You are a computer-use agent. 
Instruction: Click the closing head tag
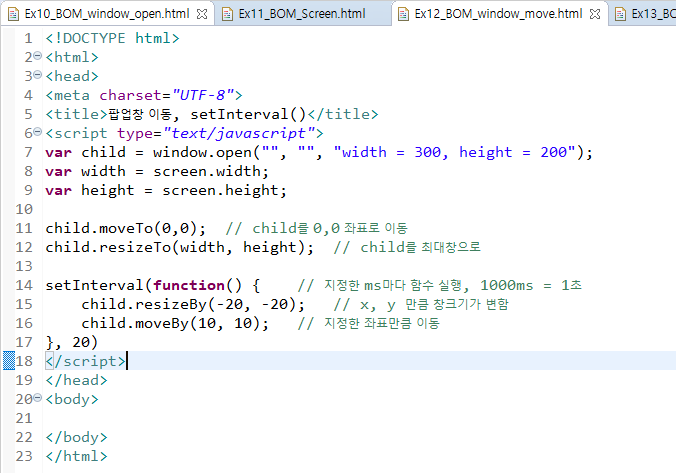click(x=76, y=380)
